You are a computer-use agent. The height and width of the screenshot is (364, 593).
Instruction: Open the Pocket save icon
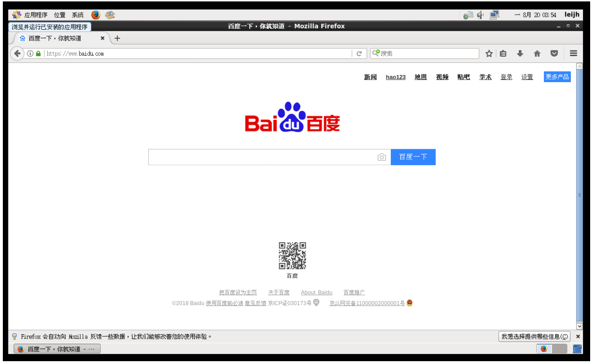554,53
